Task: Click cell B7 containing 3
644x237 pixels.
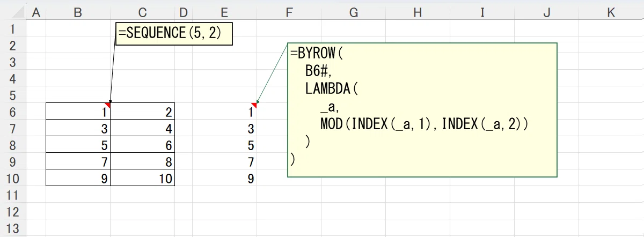Action: tap(78, 128)
